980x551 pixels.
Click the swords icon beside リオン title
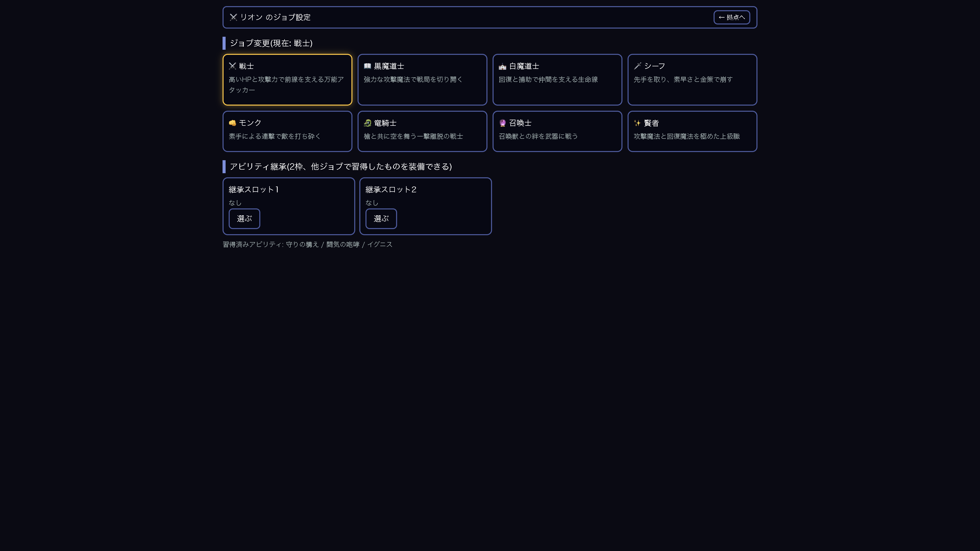tap(234, 17)
